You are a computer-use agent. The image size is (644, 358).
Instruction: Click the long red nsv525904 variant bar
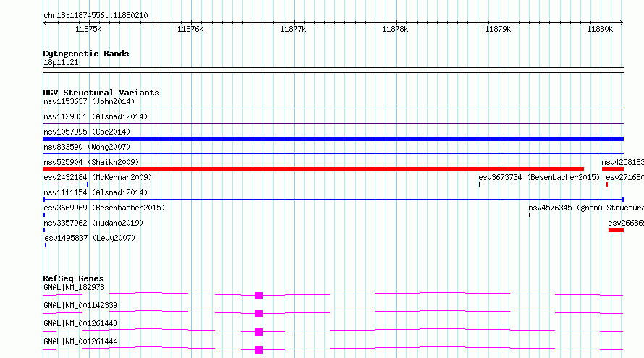(x=313, y=169)
